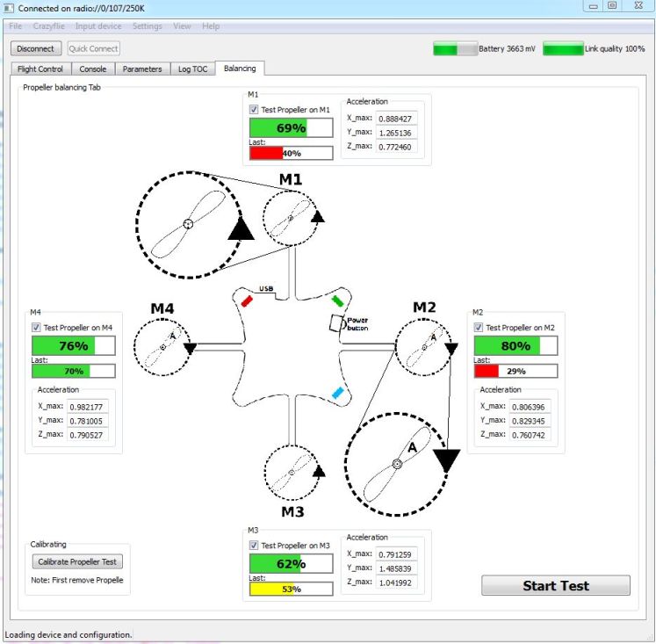Open the Input device menu
This screenshot has height=644, width=656.
point(98,26)
